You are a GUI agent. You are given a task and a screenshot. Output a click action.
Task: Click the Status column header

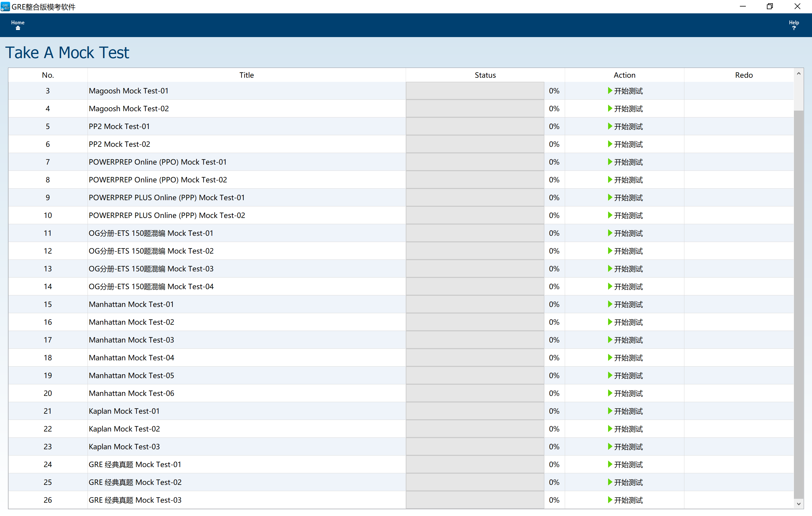pyautogui.click(x=485, y=75)
